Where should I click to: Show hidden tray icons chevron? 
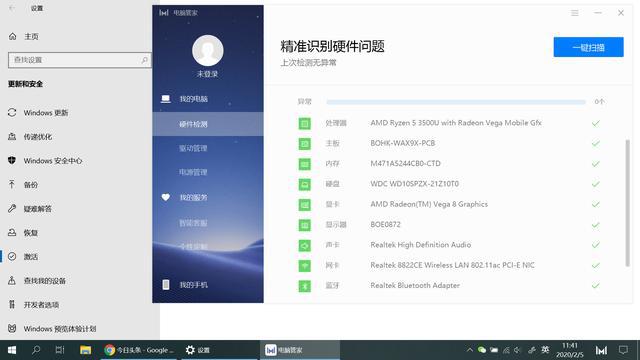click(x=469, y=350)
